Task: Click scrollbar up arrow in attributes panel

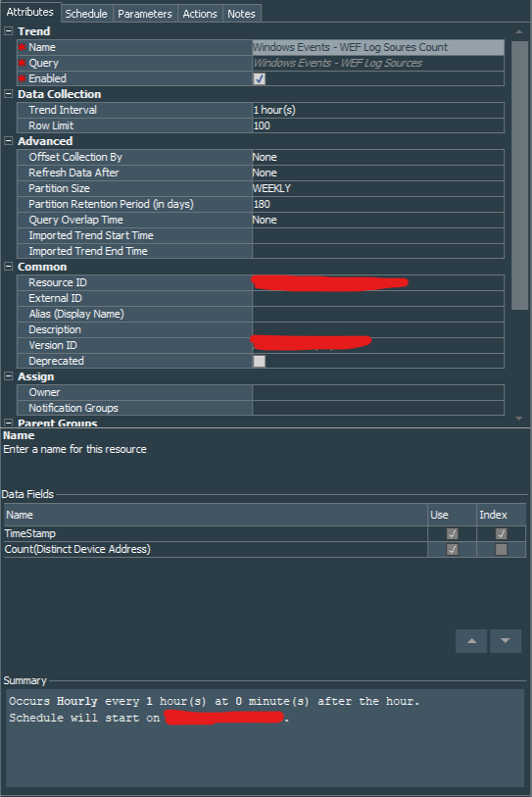Action: click(x=519, y=31)
